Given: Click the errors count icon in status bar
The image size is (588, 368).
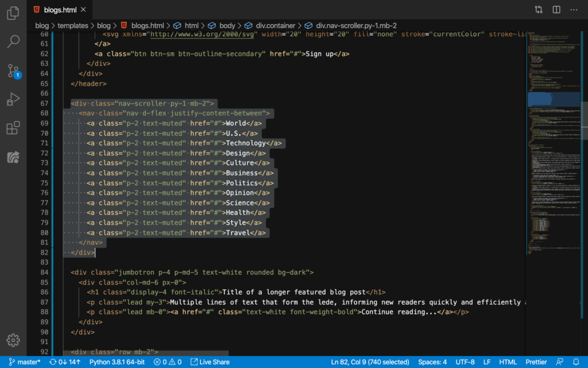Looking at the screenshot, I should tap(157, 362).
